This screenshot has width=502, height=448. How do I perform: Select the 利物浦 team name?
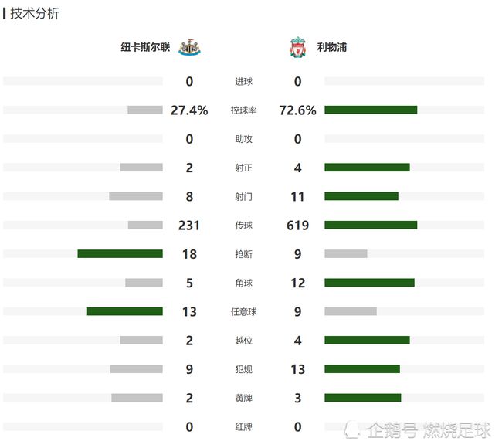pos(331,47)
